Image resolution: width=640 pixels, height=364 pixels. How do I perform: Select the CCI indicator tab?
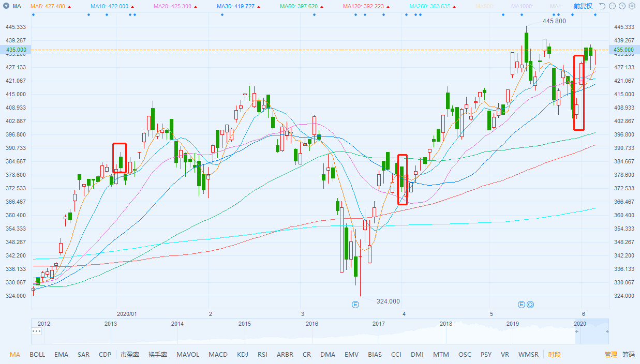396,355
